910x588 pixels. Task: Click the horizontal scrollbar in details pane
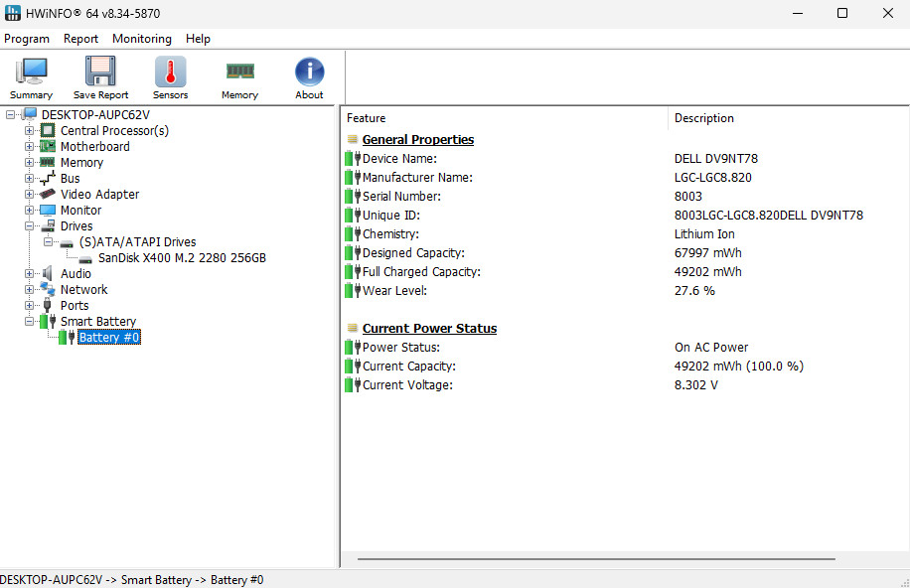tap(597, 559)
